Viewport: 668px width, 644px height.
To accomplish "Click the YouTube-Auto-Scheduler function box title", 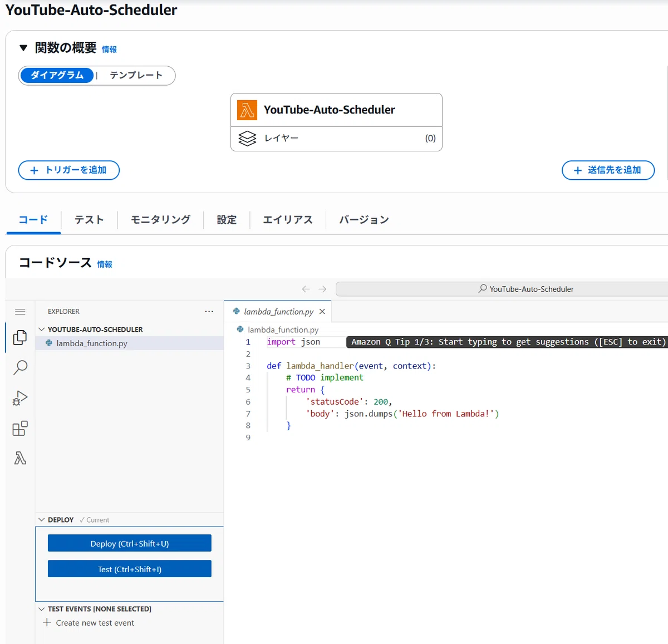I will (x=330, y=110).
